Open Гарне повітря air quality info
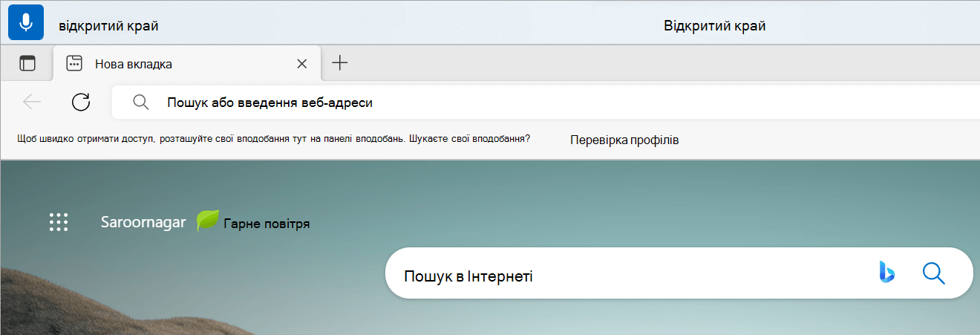980x335 pixels. pos(267,223)
